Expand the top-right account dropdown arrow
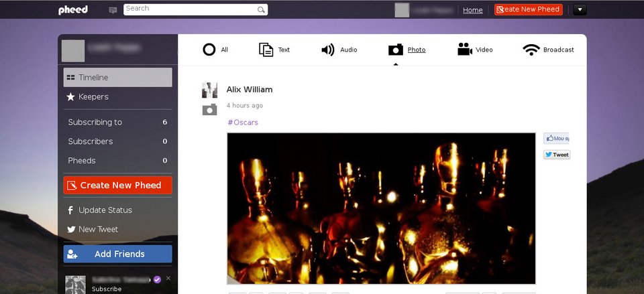The width and height of the screenshot is (644, 294). (x=580, y=9)
